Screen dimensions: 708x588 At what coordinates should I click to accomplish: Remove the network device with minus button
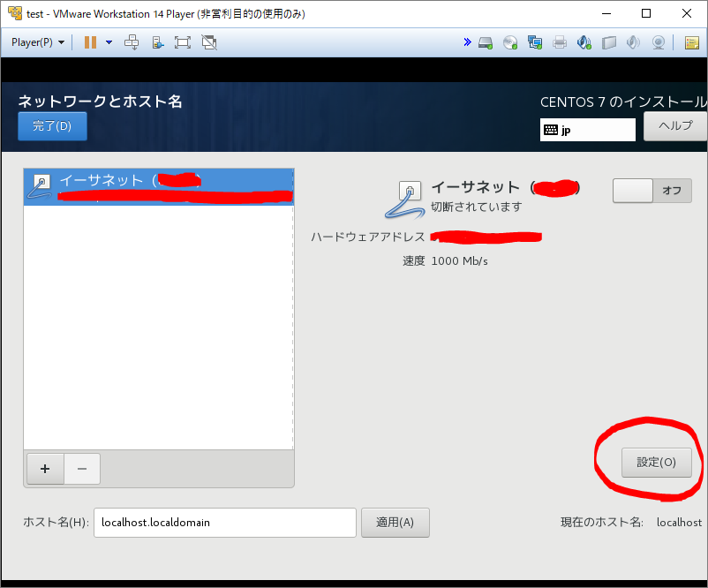pos(82,469)
